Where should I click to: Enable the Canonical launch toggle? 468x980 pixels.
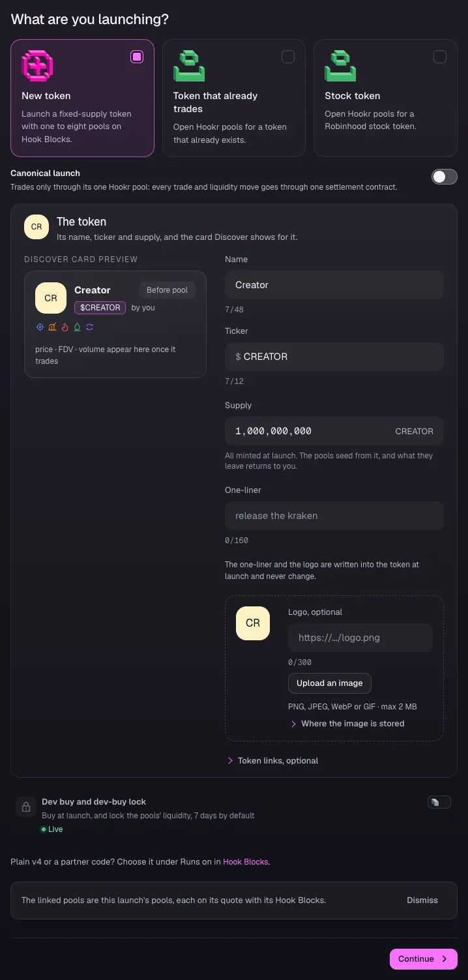click(x=445, y=177)
